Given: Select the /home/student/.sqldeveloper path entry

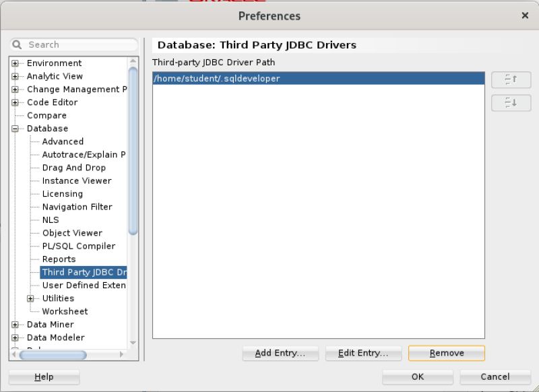Looking at the screenshot, I should [269, 79].
